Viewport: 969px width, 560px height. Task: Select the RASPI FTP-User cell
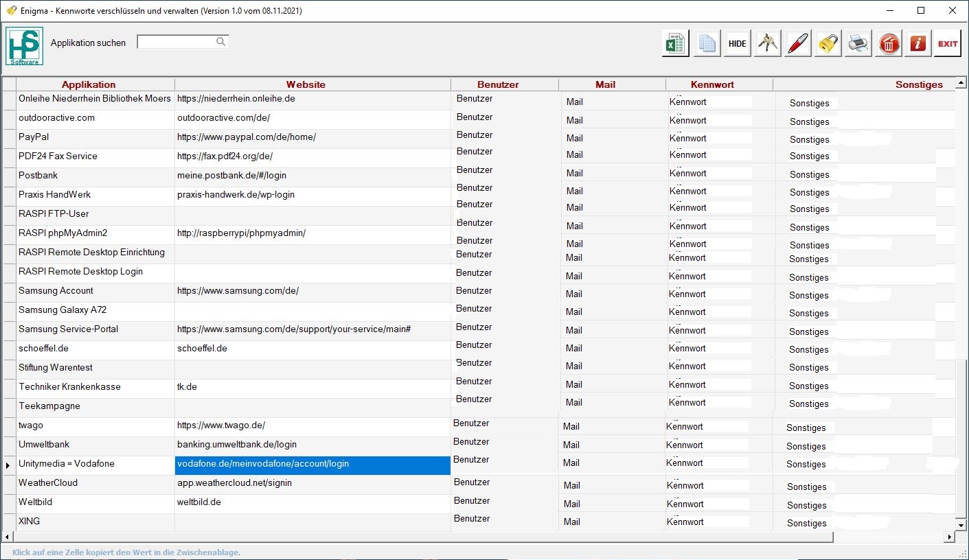[x=95, y=215]
